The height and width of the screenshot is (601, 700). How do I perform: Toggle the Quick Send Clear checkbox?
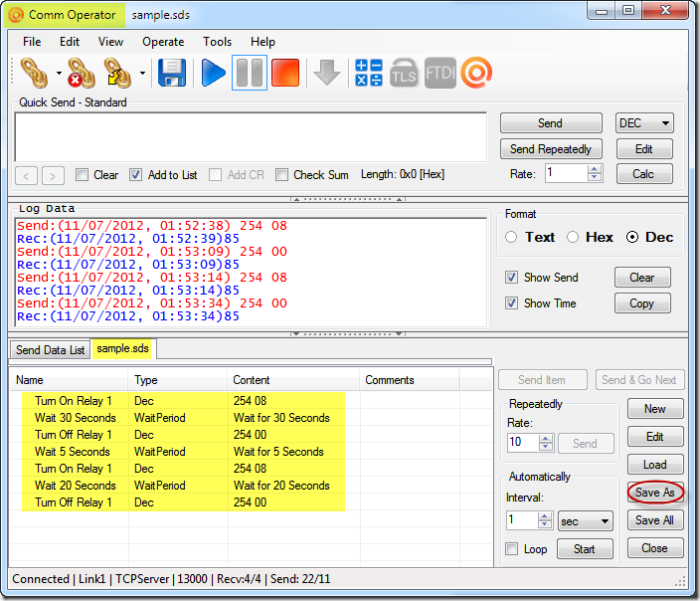82,175
